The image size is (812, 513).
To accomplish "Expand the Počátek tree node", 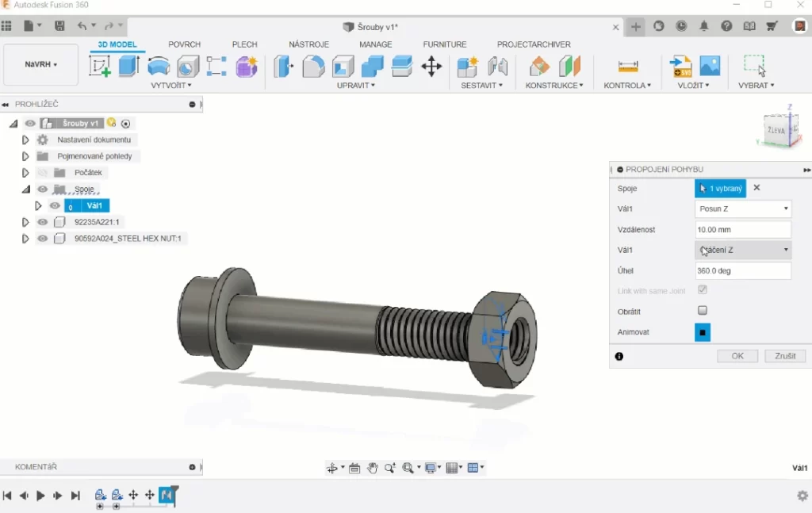I will [25, 172].
